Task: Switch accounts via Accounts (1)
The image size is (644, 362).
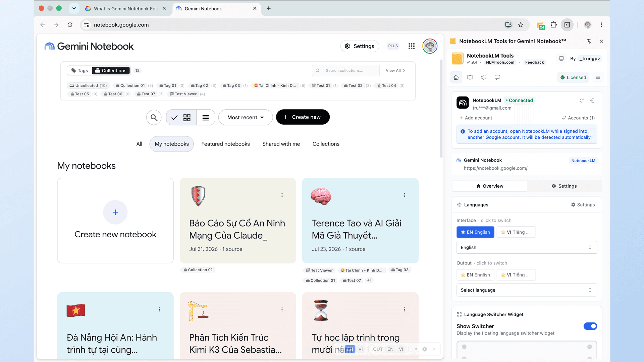Action: click(578, 118)
